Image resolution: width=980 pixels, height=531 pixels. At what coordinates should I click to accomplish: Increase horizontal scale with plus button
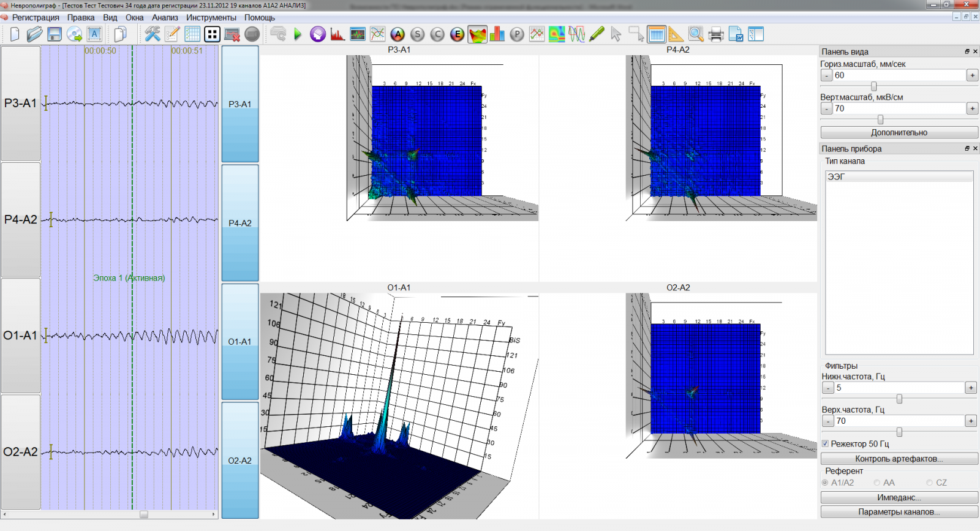point(972,75)
